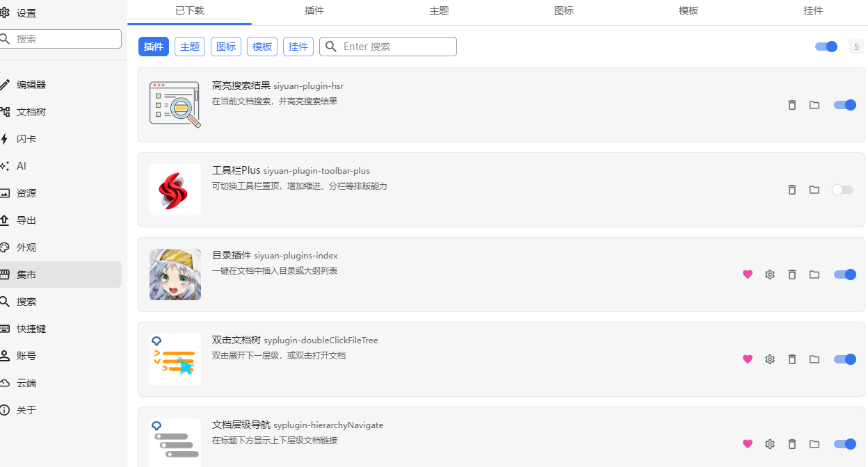This screenshot has height=467, width=868.
Task: Disable the 高亮搜索结果 plugin toggle
Action: (x=844, y=105)
